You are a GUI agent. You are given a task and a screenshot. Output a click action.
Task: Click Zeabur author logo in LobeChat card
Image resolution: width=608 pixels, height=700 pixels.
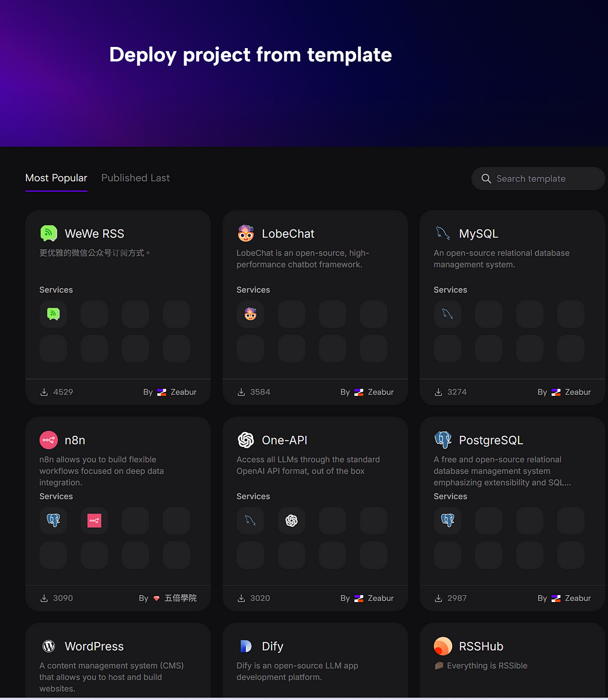click(359, 392)
